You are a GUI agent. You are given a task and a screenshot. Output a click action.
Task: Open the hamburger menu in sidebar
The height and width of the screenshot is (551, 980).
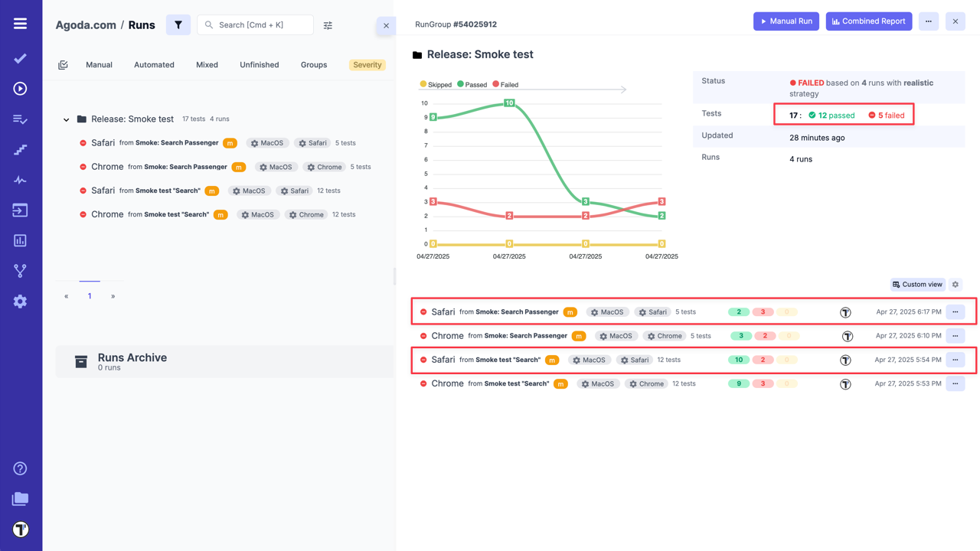pos(21,24)
